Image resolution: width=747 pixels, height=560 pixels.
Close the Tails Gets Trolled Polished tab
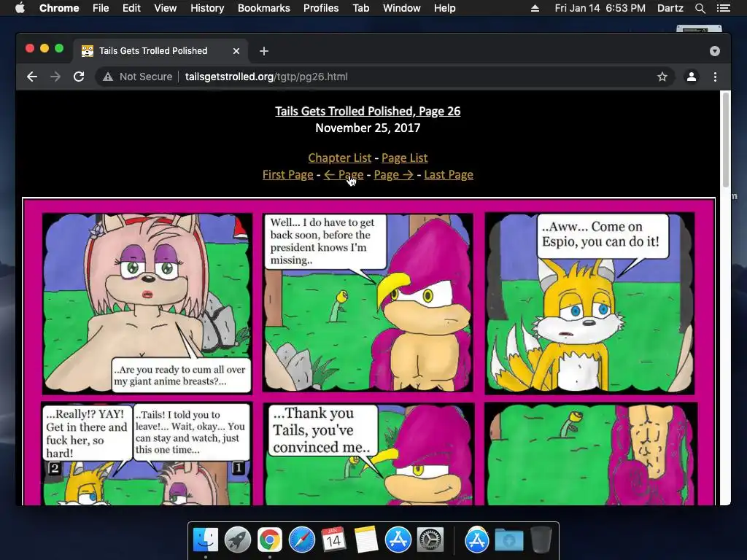point(236,51)
